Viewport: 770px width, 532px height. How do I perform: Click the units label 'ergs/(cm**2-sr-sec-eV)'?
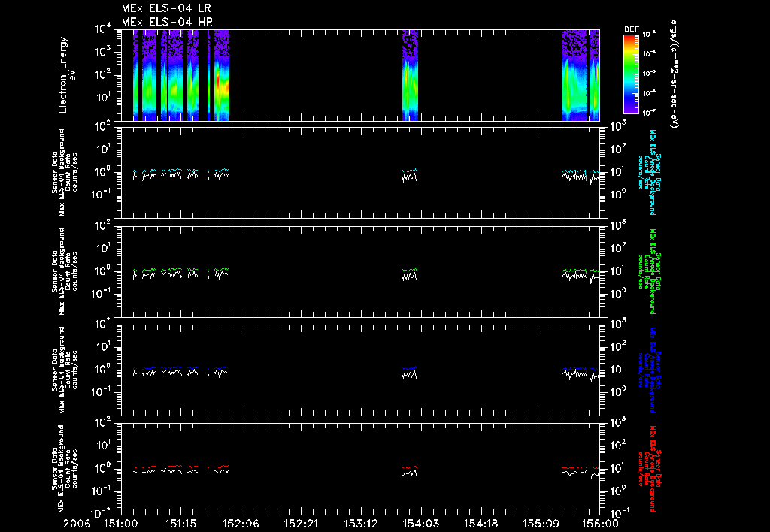click(674, 74)
